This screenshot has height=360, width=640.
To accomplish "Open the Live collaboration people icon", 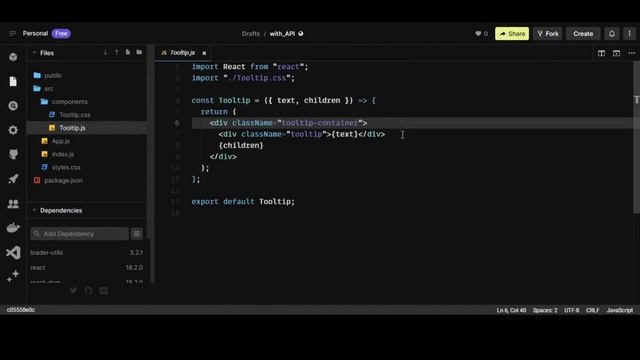I will pyautogui.click(x=13, y=203).
